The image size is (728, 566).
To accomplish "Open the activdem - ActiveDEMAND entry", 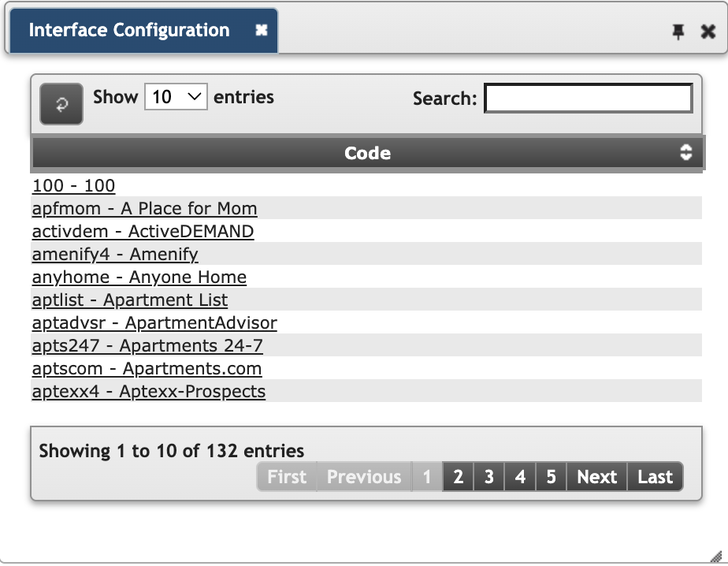I will pyautogui.click(x=143, y=232).
